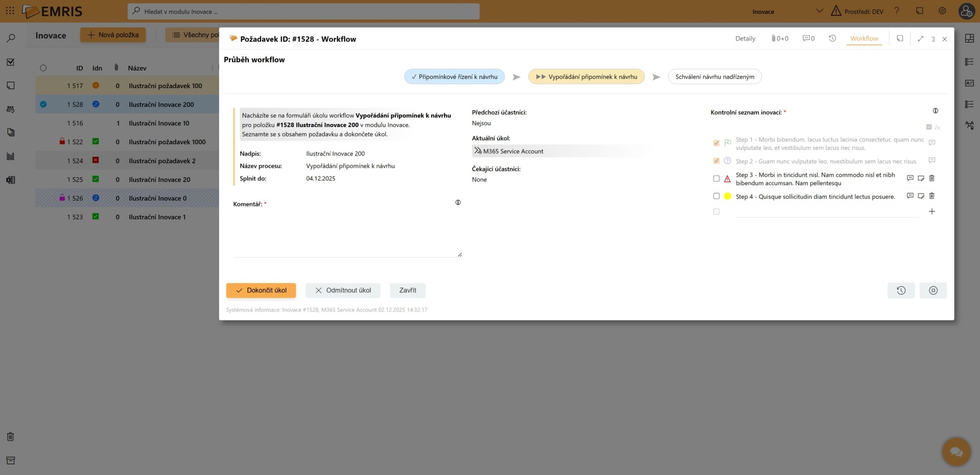Switch to the Detaily tab
Screen dimensions: 980x475
745,38
